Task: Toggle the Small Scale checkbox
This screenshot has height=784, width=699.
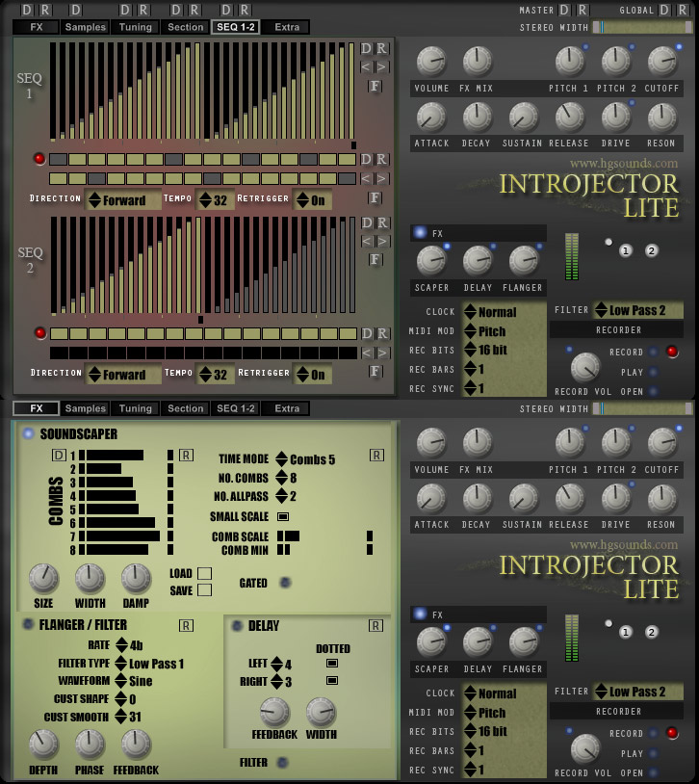Action: [x=282, y=516]
